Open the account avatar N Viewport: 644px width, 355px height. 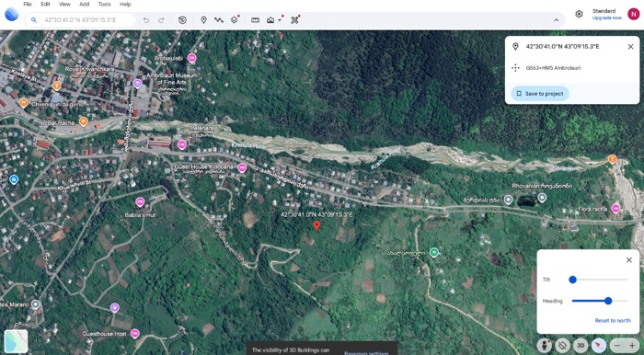[633, 14]
